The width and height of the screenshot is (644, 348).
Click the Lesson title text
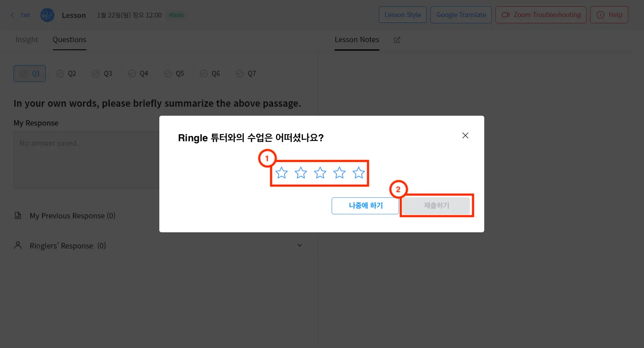click(74, 15)
